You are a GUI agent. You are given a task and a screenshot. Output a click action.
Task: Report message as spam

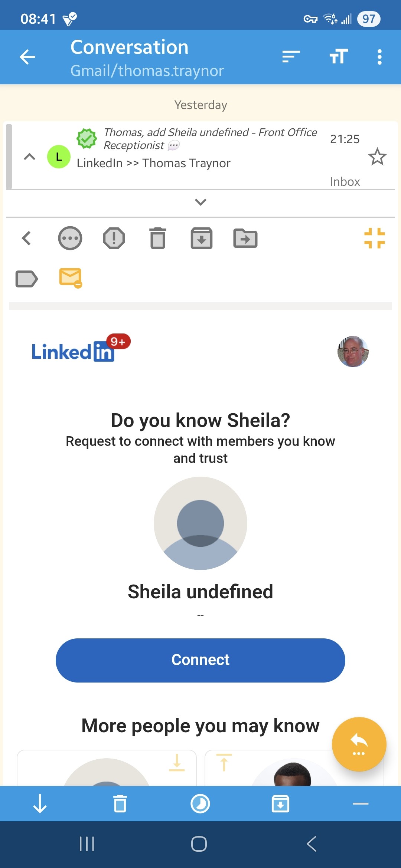[x=114, y=238]
